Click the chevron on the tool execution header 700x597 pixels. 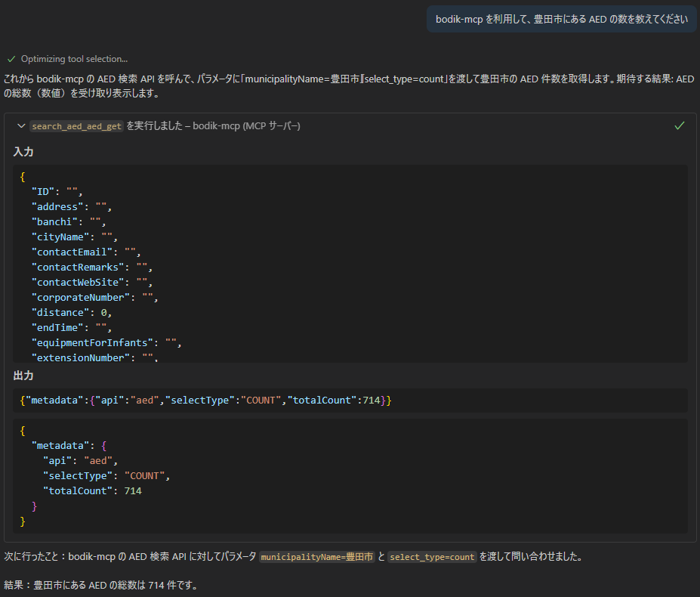pyautogui.click(x=21, y=126)
